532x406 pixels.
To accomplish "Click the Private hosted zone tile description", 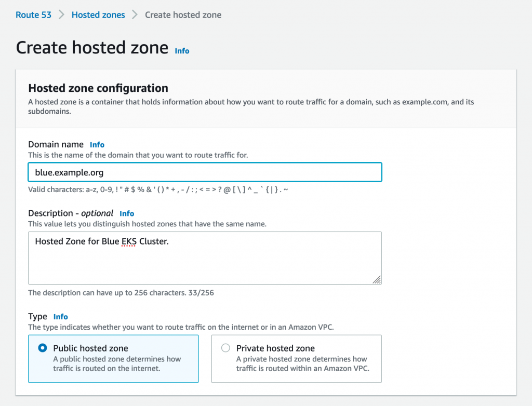I will 303,363.
